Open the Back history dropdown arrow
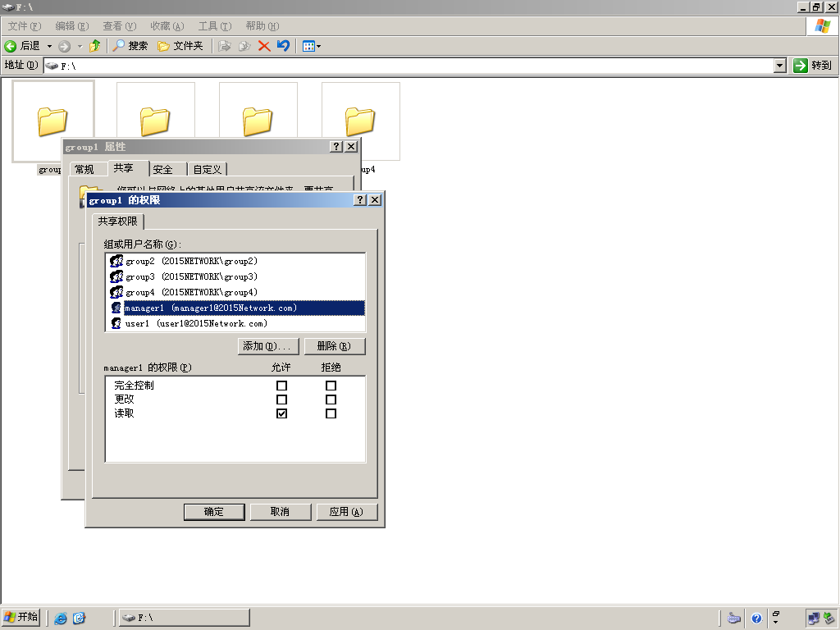This screenshot has height=630, width=840. coord(49,46)
